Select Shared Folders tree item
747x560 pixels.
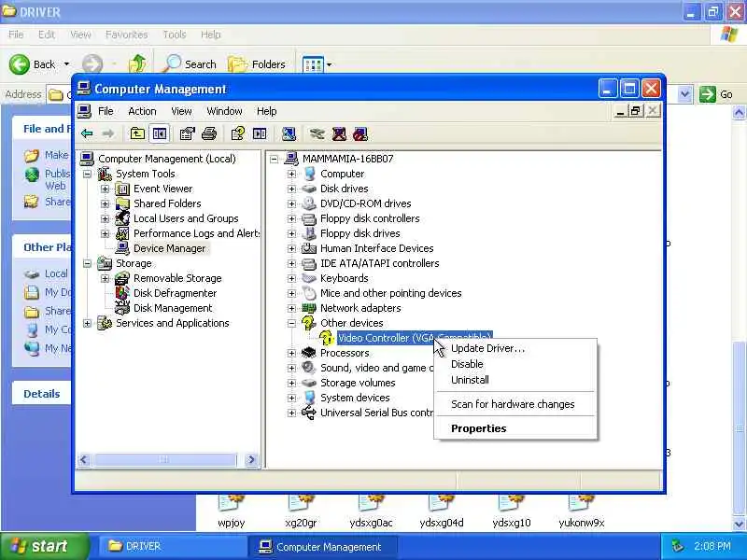[x=167, y=203]
